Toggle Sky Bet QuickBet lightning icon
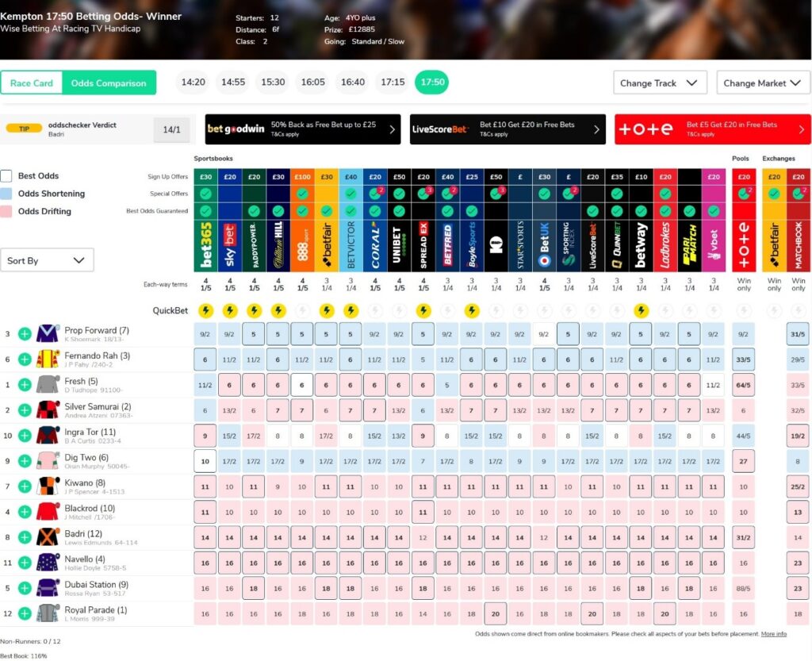Viewport: 812px width, 661px height. pyautogui.click(x=230, y=310)
